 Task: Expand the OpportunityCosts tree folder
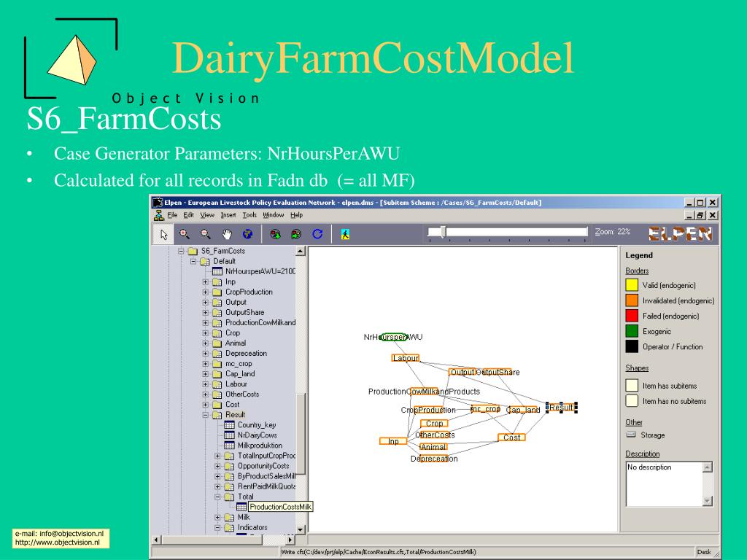[x=217, y=466]
